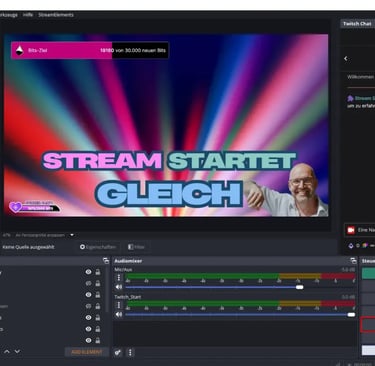Viewport: 375px width, 366px height.
Task: Undock the sources panel via its float icon
Action: pyautogui.click(x=106, y=261)
